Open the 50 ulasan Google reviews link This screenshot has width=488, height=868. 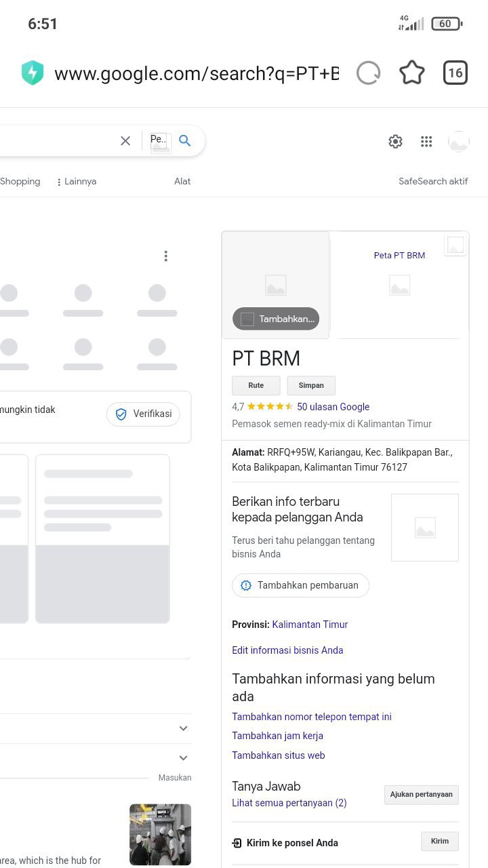pos(333,407)
